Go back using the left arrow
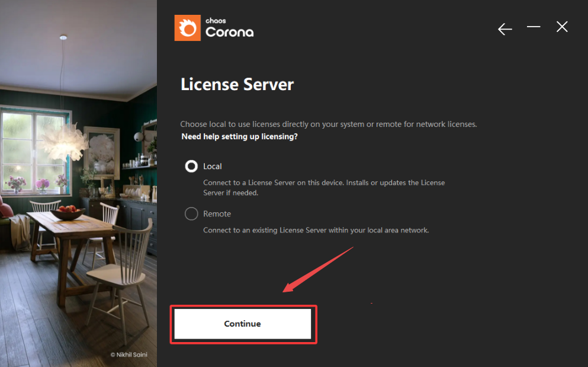Screen dimensions: 588x367 (505, 29)
